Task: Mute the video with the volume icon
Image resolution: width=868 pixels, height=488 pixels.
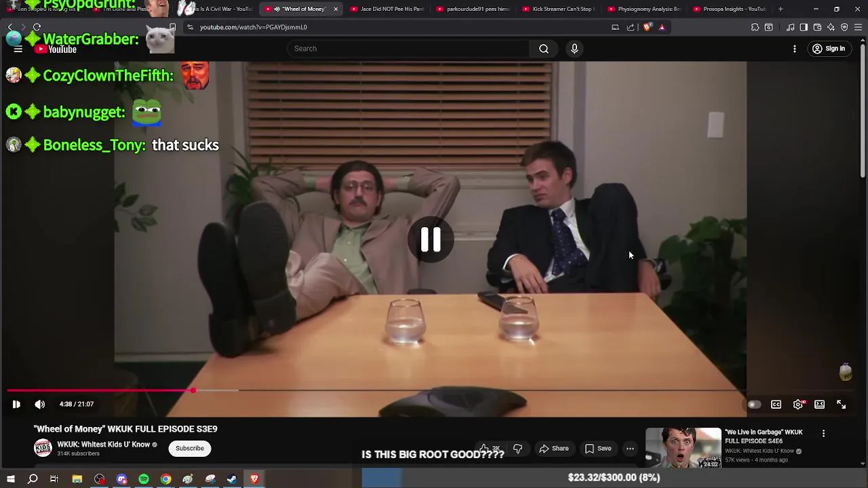Action: pos(40,404)
